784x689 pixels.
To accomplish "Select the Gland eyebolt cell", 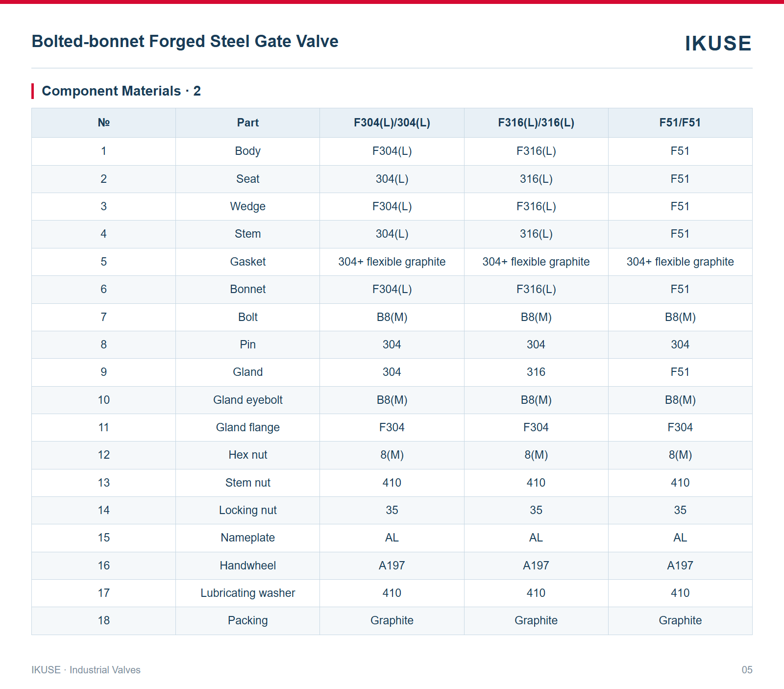I will (248, 400).
